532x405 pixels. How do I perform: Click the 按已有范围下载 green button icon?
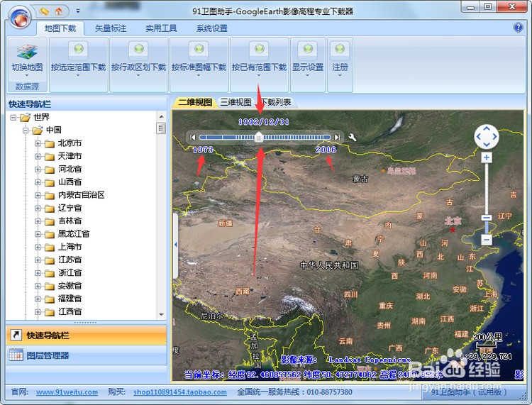[x=259, y=49]
